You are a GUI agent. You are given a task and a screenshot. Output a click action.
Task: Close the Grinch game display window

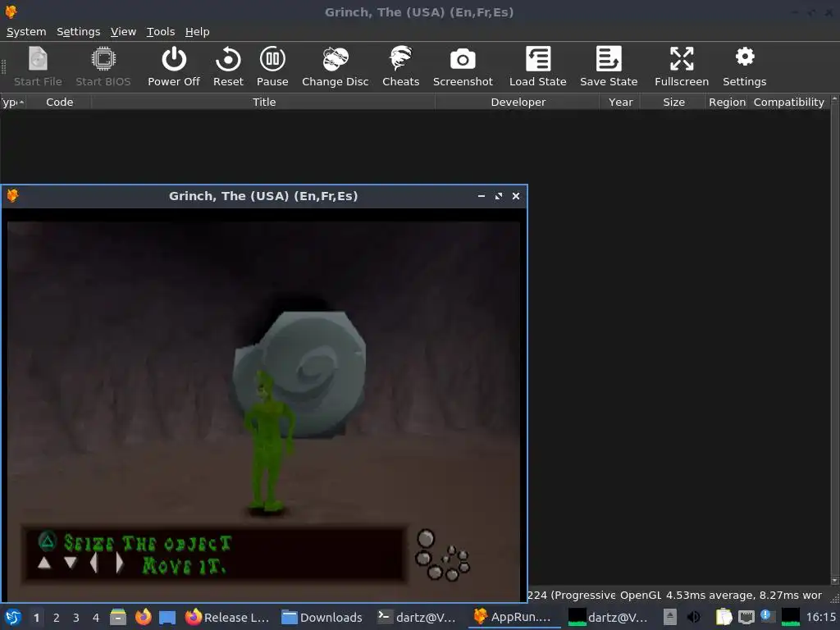point(516,196)
